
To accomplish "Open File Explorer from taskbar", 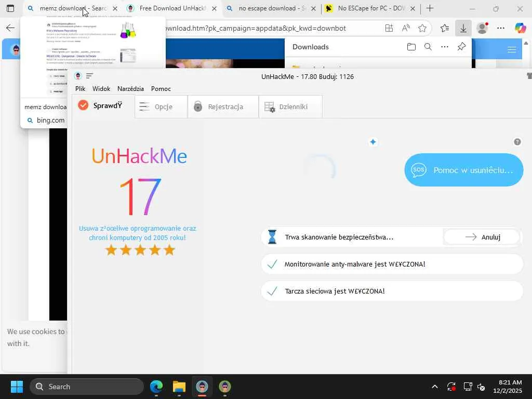I will [x=179, y=387].
